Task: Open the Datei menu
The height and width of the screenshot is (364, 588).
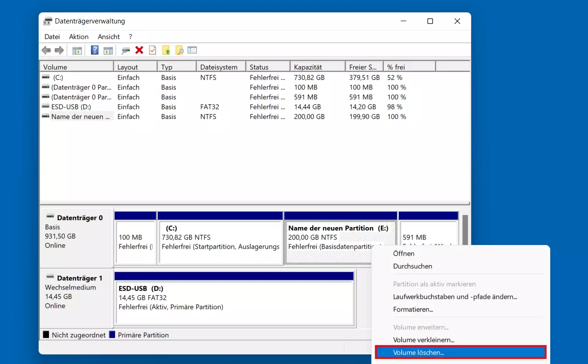Action: 52,37
